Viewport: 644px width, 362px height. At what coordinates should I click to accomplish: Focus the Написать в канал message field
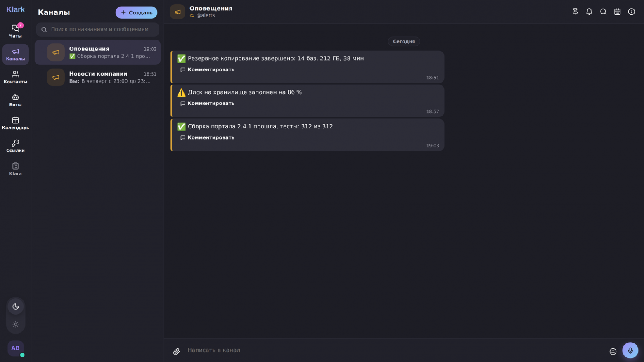394,350
